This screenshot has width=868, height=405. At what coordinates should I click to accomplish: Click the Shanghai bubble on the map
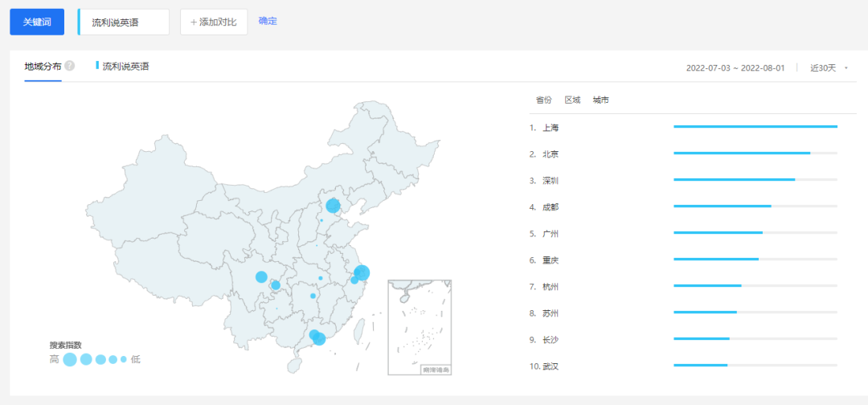[362, 273]
